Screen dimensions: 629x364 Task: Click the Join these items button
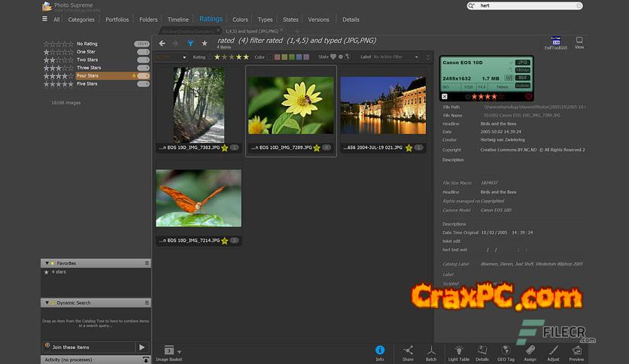pyautogui.click(x=71, y=347)
